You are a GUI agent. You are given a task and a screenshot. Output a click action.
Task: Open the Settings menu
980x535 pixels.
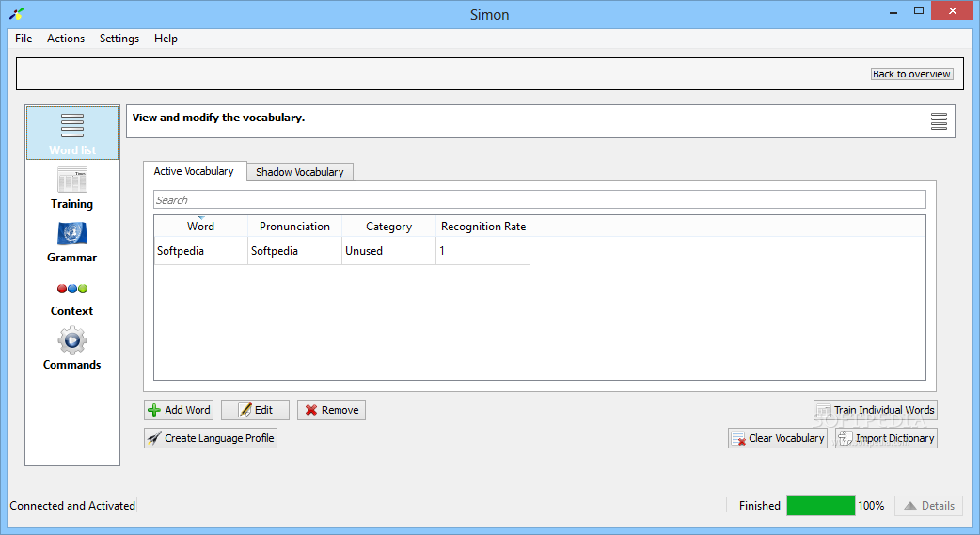pyautogui.click(x=119, y=39)
